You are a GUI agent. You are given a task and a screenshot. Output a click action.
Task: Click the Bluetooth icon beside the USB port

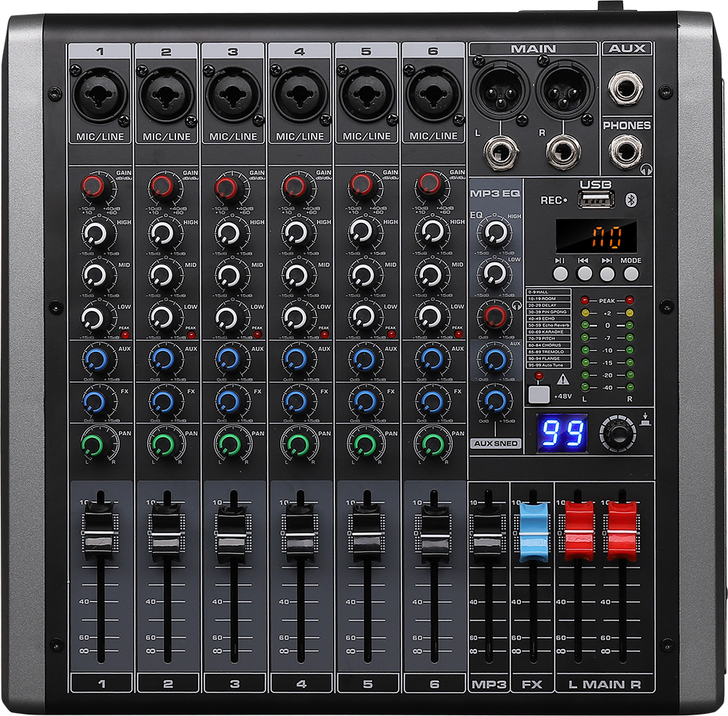click(x=632, y=200)
